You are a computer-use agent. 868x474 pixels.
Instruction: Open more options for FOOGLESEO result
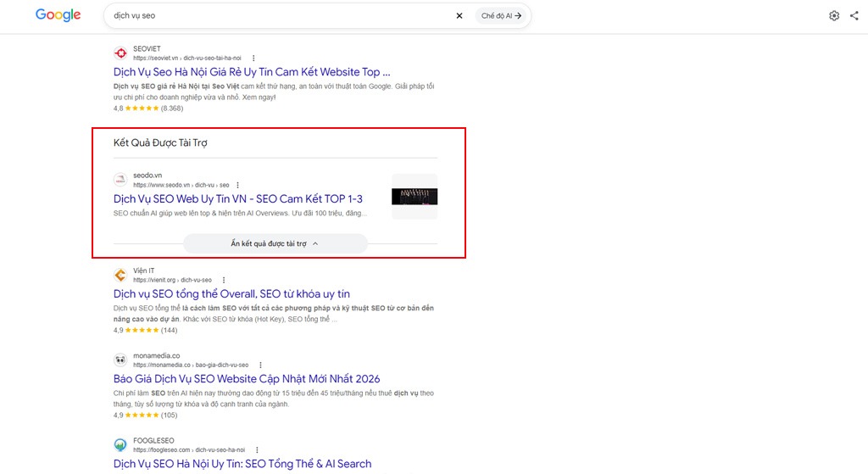coord(257,450)
